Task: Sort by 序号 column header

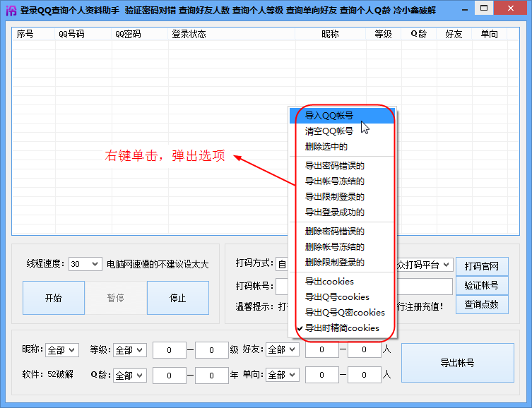Action: [34, 34]
